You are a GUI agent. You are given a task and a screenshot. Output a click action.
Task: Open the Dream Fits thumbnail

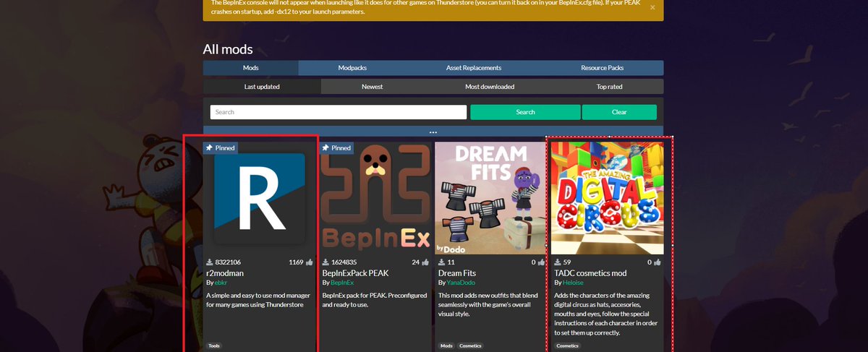tap(491, 198)
